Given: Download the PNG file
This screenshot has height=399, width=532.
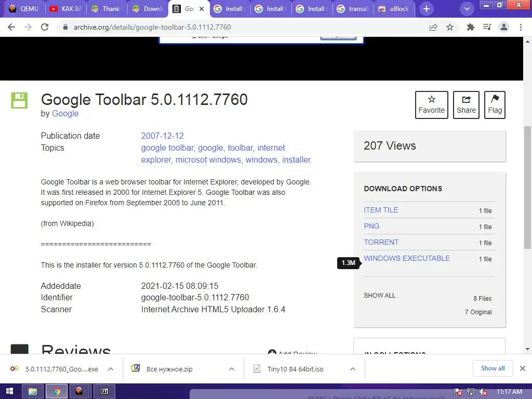Looking at the screenshot, I should pyautogui.click(x=371, y=226).
